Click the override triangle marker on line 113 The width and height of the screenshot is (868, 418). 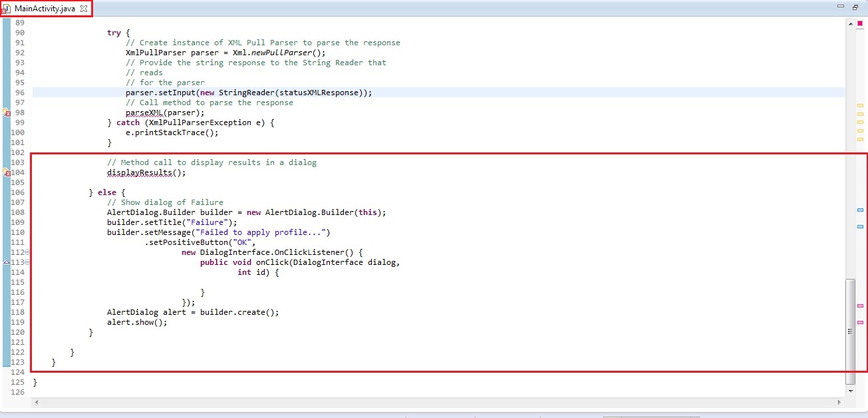coord(6,262)
